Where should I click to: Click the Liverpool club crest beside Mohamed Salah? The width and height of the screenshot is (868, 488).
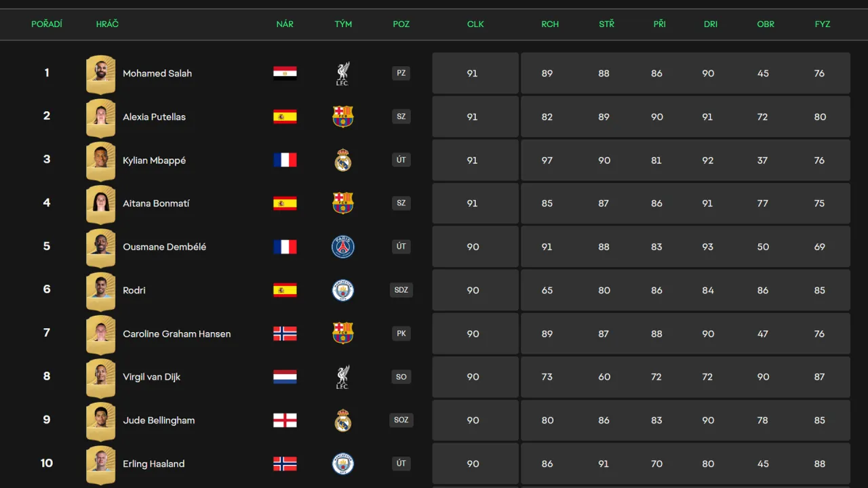(x=342, y=73)
